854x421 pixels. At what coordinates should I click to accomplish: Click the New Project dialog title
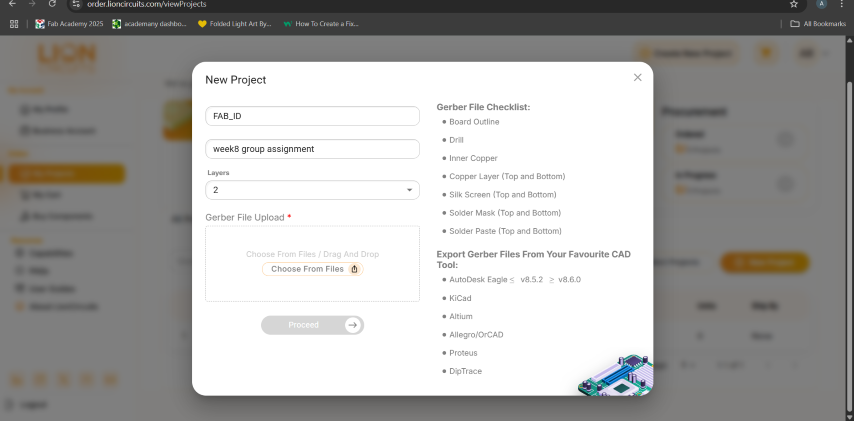[x=235, y=80]
